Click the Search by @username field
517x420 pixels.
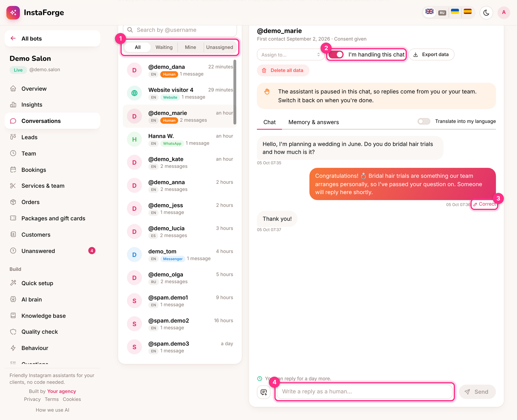(180, 30)
